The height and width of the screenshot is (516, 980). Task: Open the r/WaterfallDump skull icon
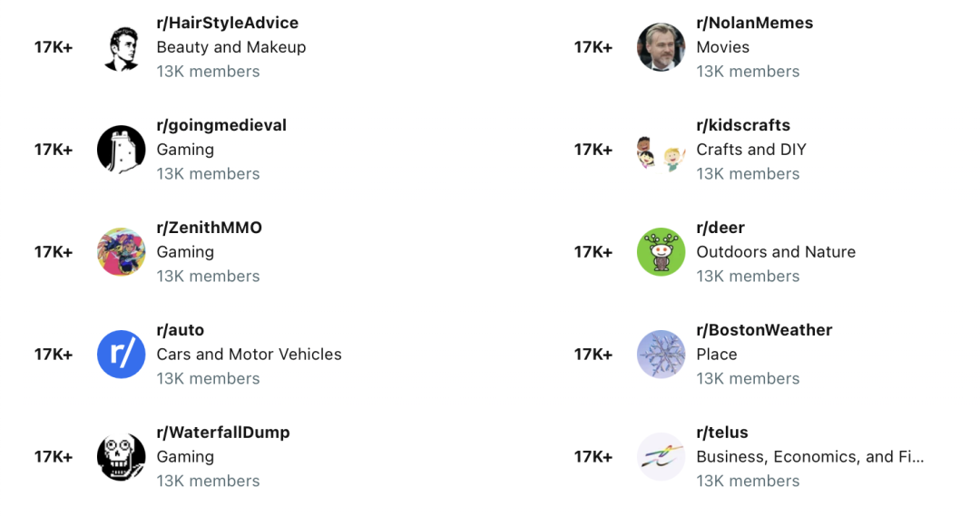121,457
